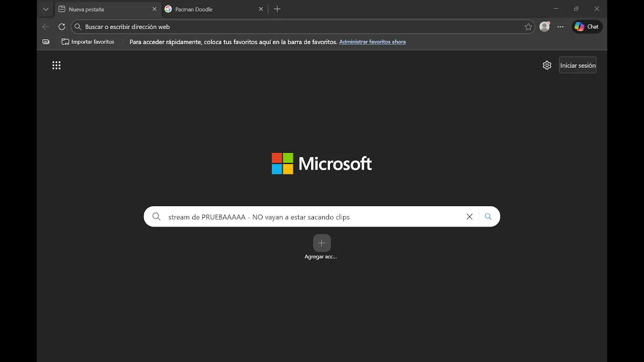Screen dimensions: 644x362
Task: Open the tab search dropdown arrow
Action: [46, 9]
